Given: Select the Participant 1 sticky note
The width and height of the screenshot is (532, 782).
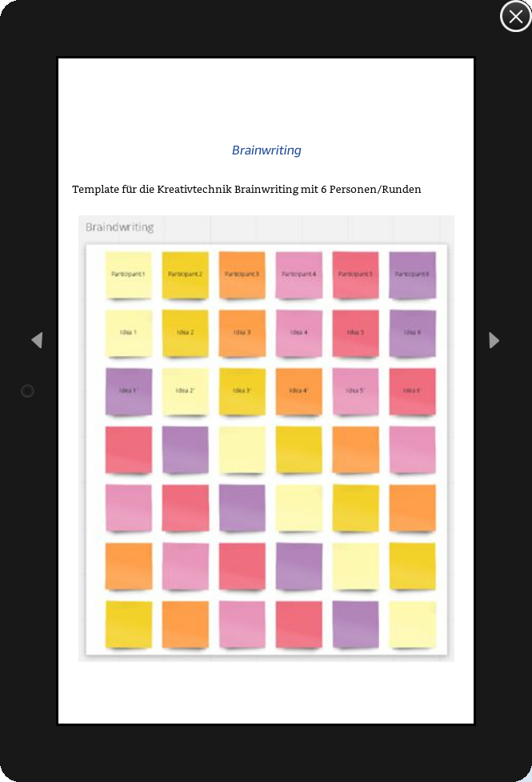Looking at the screenshot, I should click(128, 275).
